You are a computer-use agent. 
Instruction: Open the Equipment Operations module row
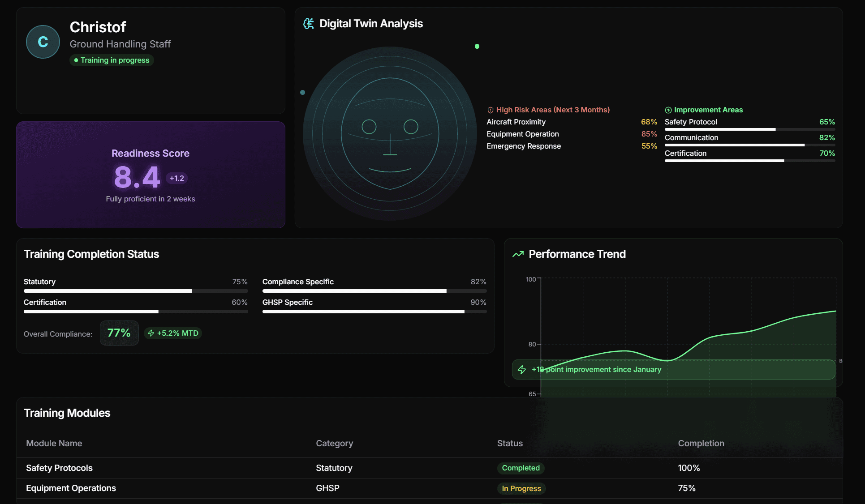point(71,488)
